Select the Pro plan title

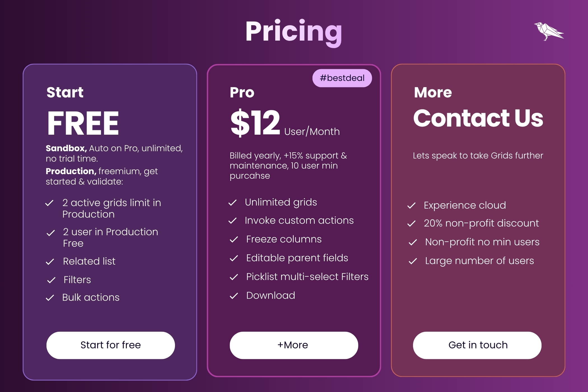tap(242, 92)
